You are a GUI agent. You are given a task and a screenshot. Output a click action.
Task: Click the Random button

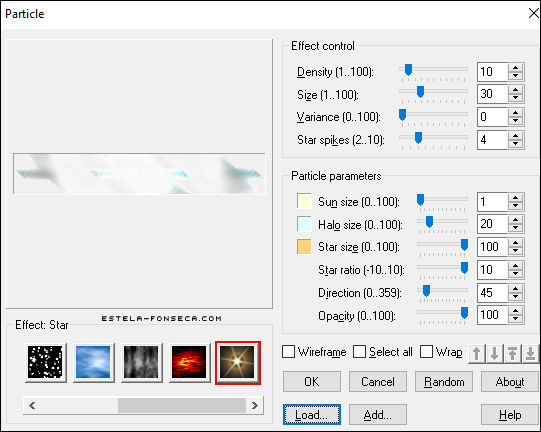pyautogui.click(x=444, y=382)
